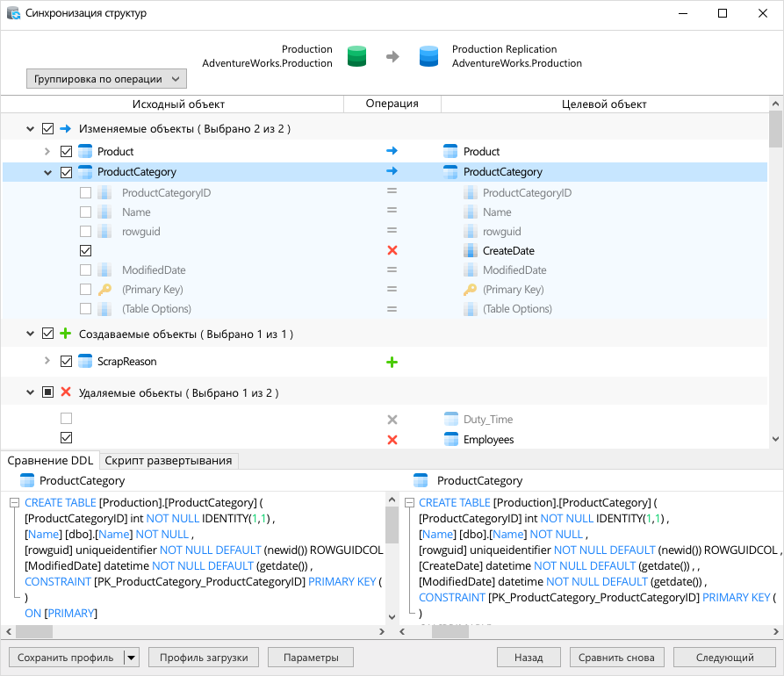Click left DDL horizontal scrollbar thumb

[x=34, y=631]
